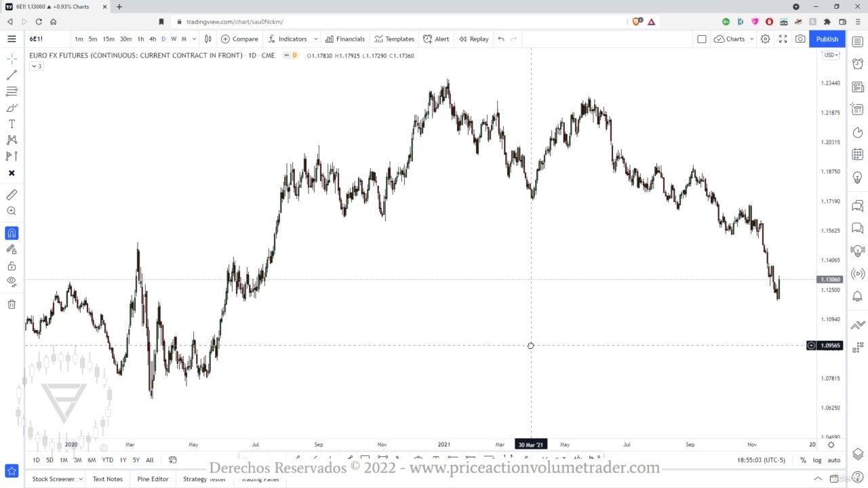Open the Financials menu
The image size is (868, 488).
click(x=344, y=39)
